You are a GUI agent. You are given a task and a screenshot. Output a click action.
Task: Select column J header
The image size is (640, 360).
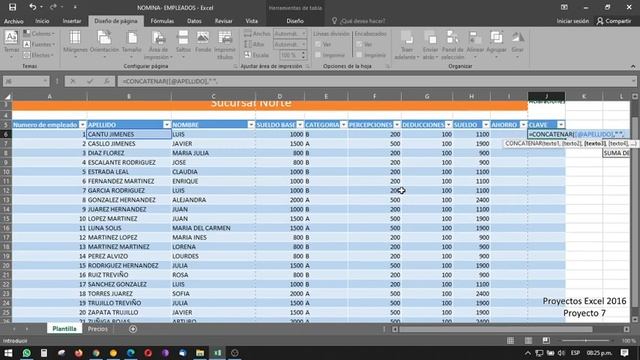[x=547, y=96]
